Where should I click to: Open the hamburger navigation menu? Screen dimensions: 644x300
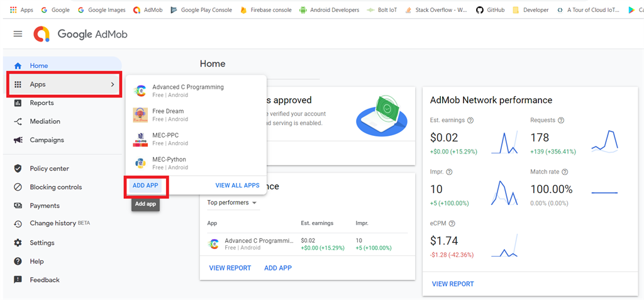tap(18, 34)
